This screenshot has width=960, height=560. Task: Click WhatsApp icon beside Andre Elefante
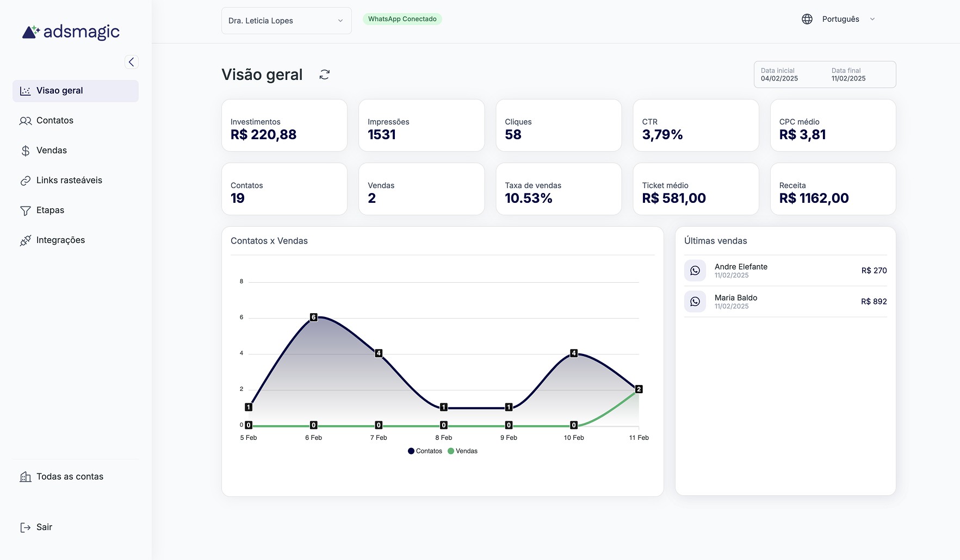point(695,270)
